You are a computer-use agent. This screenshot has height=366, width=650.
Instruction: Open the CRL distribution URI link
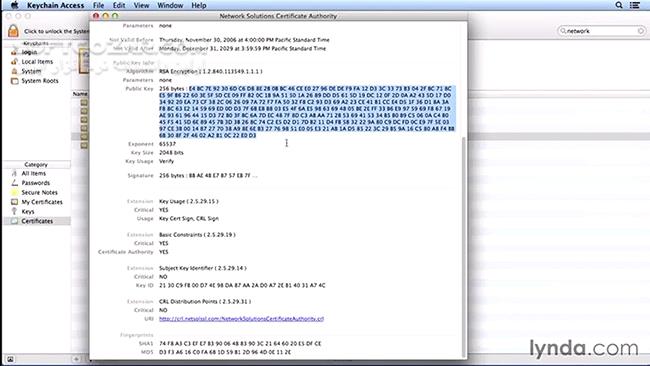pyautogui.click(x=241, y=319)
